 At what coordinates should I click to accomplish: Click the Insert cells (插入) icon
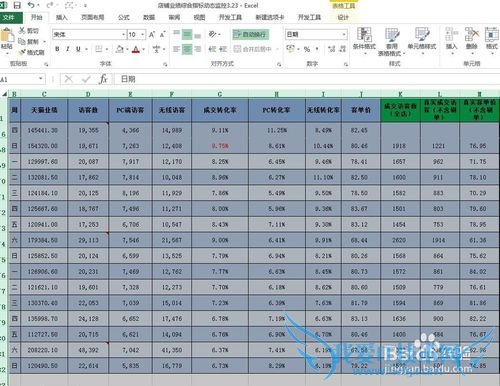click(x=452, y=34)
